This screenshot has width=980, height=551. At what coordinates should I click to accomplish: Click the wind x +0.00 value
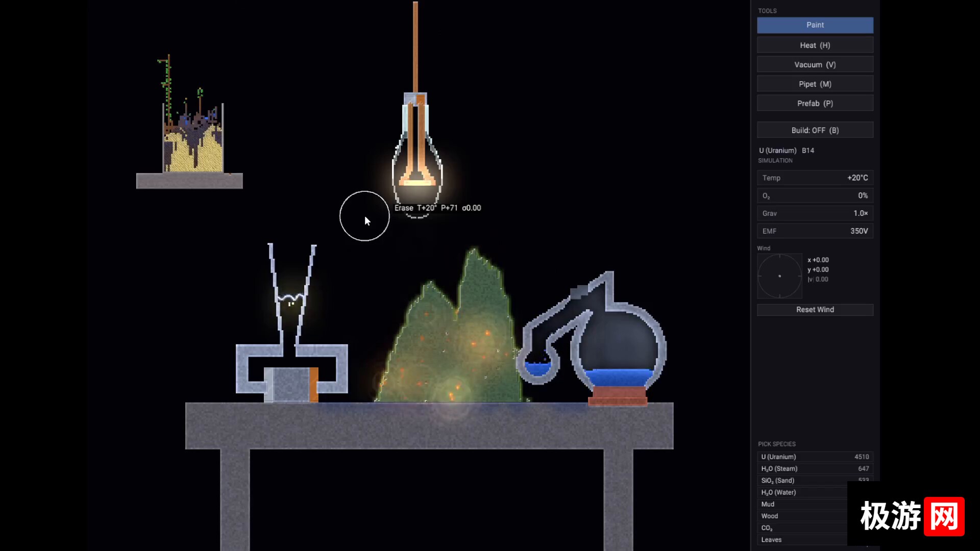click(818, 260)
